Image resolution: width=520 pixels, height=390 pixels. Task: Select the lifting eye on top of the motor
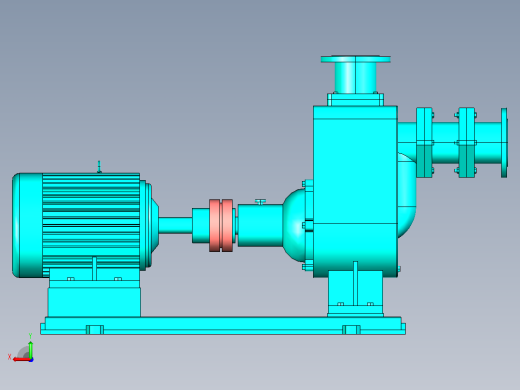click(99, 167)
